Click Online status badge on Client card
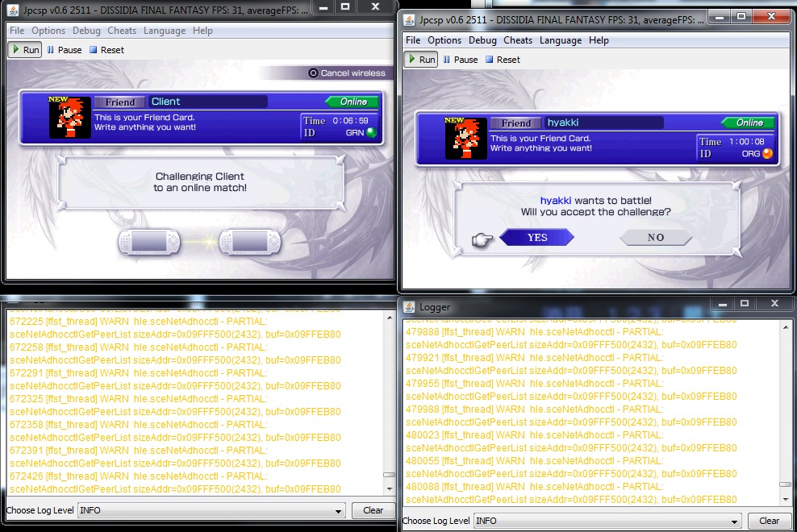This screenshot has width=797, height=532. tap(353, 102)
